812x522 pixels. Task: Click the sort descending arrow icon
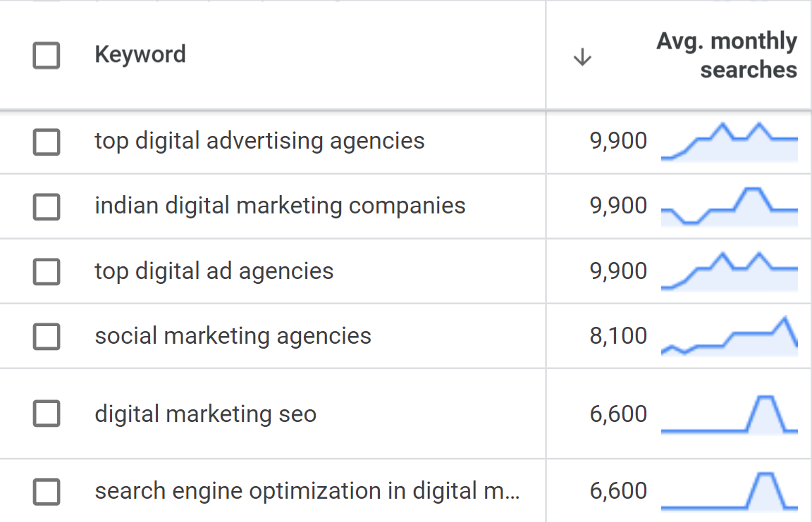pos(583,57)
